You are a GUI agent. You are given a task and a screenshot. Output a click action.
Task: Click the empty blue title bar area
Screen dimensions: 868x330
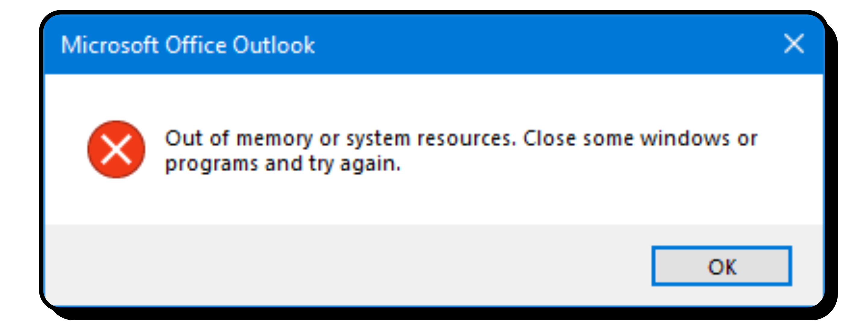point(539,45)
